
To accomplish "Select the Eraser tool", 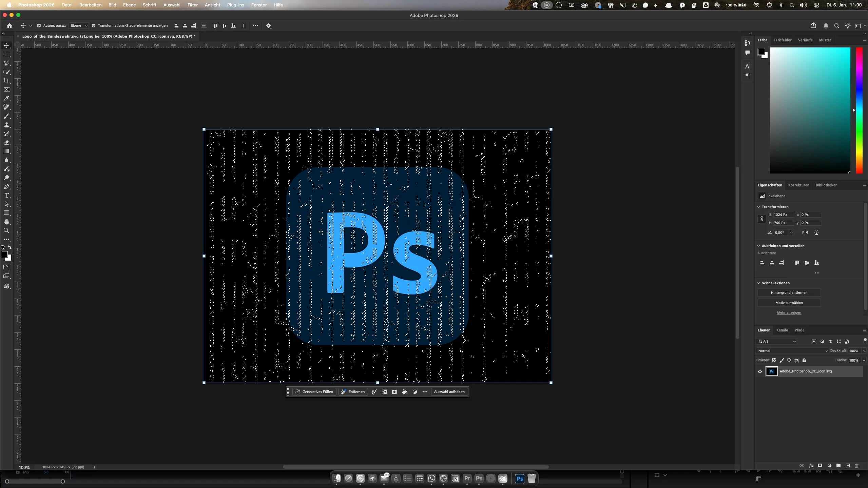I will click(x=6, y=142).
